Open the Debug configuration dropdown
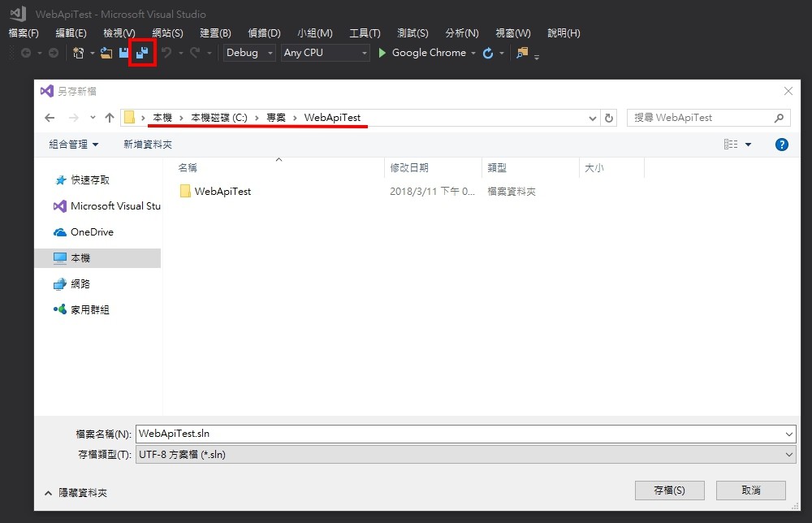The image size is (812, 523). [249, 53]
